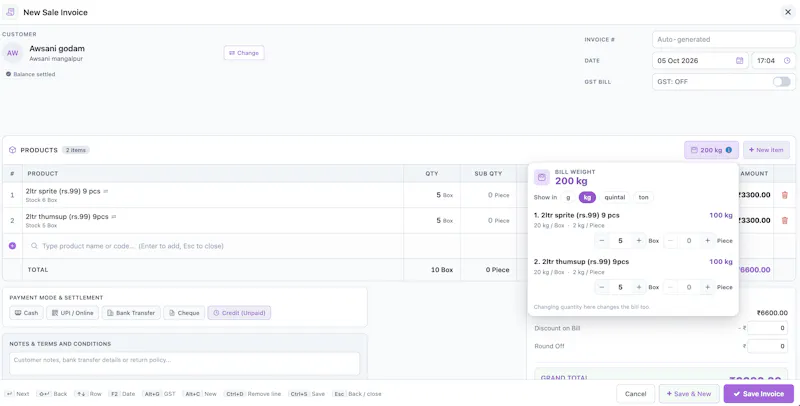
Task: Click the invoice icon beside New Sale Invoice title
Action: [x=10, y=12]
